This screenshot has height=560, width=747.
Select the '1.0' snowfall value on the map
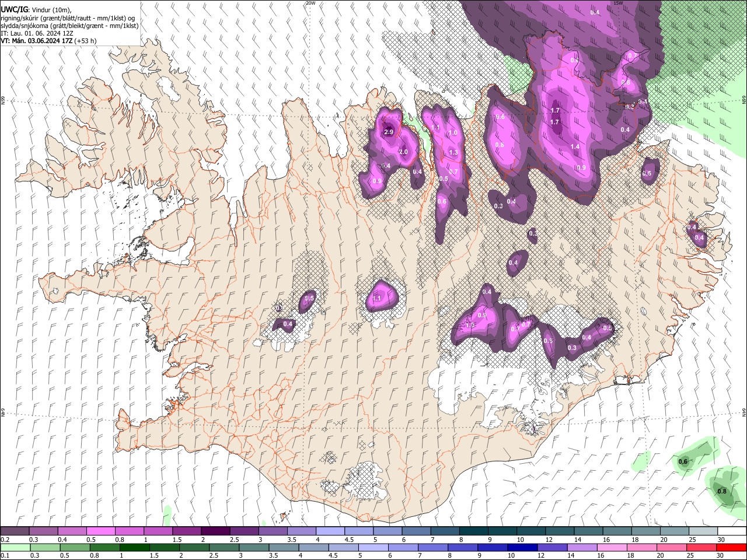click(x=453, y=133)
